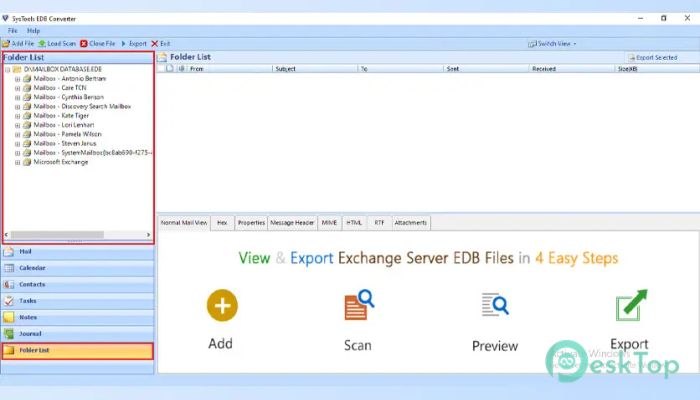Click the Scan document magnifier icon
This screenshot has height=400, width=700.
pos(359,305)
